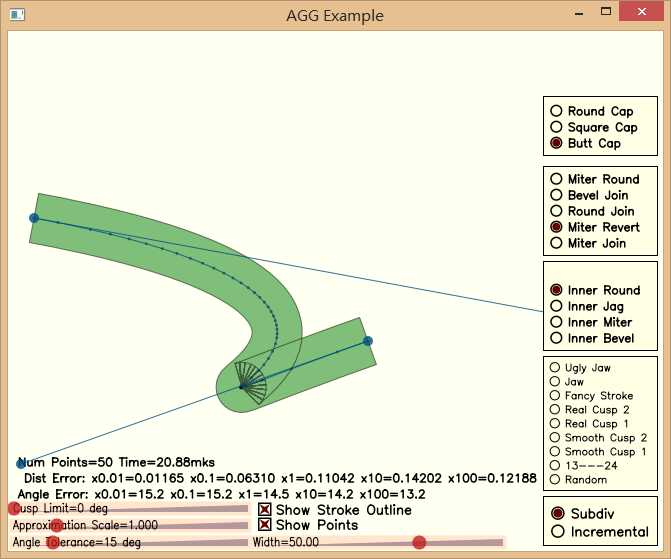Load the Real Cusp 1 preset
Viewport: 671px width, 559px height.
(x=589, y=423)
